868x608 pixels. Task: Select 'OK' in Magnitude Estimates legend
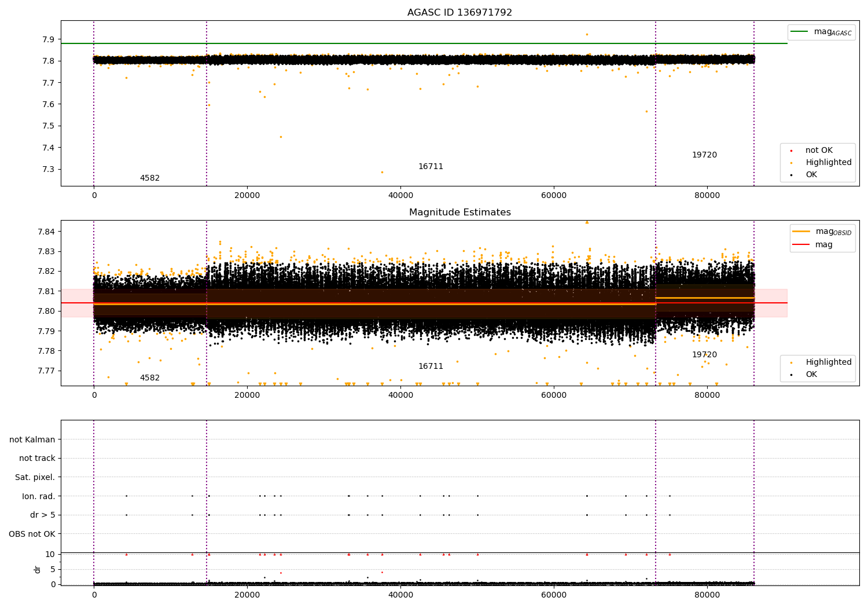pyautogui.click(x=811, y=375)
